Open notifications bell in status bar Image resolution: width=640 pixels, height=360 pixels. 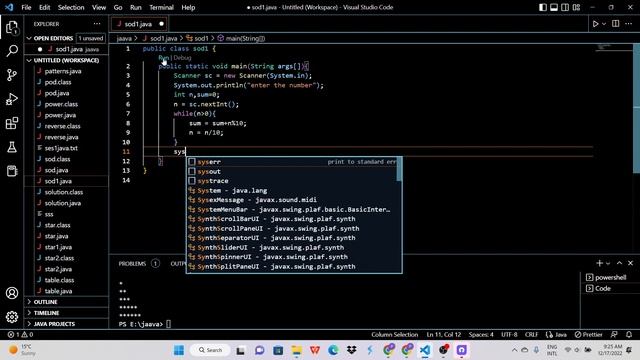pyautogui.click(x=629, y=334)
